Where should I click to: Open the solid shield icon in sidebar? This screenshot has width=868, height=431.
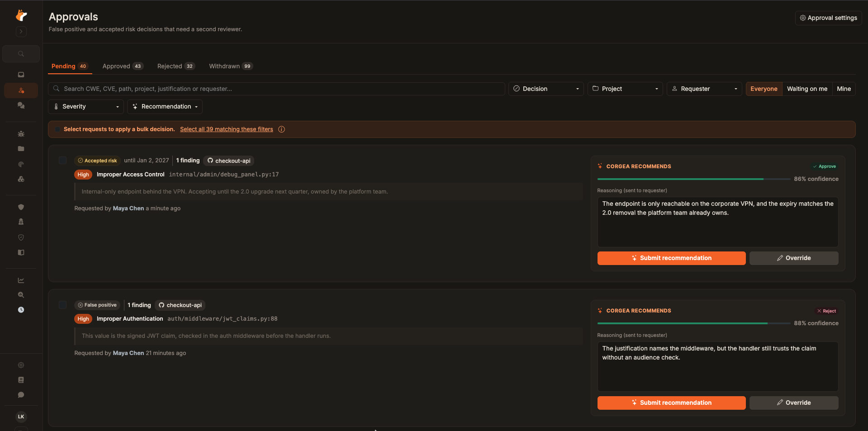(x=21, y=207)
